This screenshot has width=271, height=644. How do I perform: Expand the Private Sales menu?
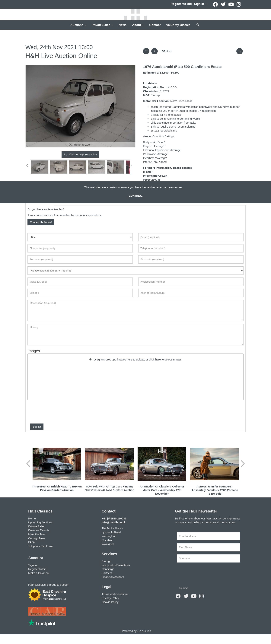(102, 25)
